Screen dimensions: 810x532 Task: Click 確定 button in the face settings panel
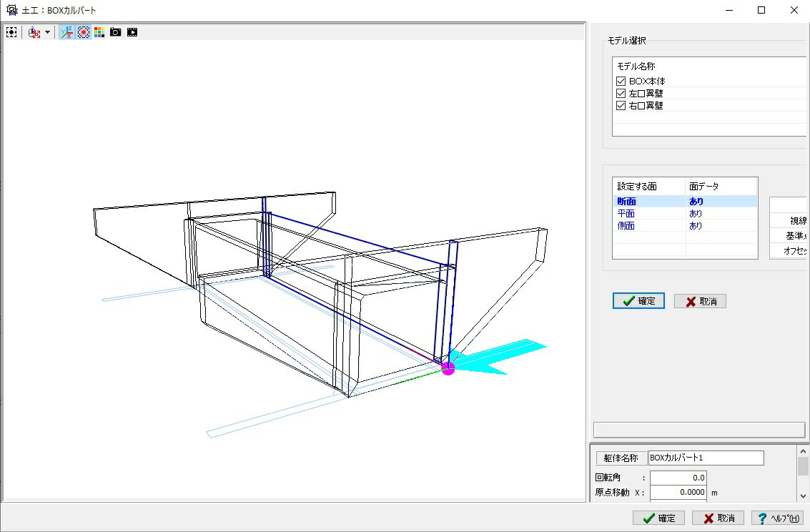click(638, 301)
